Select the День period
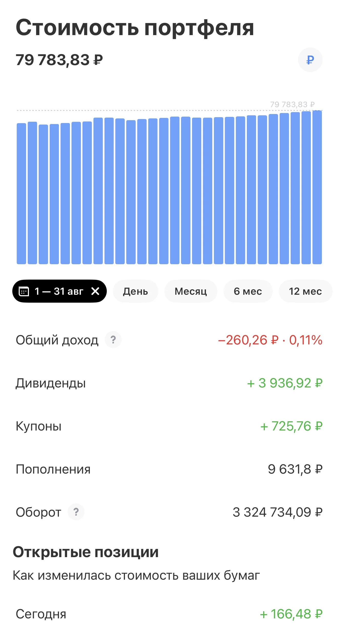This screenshot has height=644, width=338. [x=135, y=291]
